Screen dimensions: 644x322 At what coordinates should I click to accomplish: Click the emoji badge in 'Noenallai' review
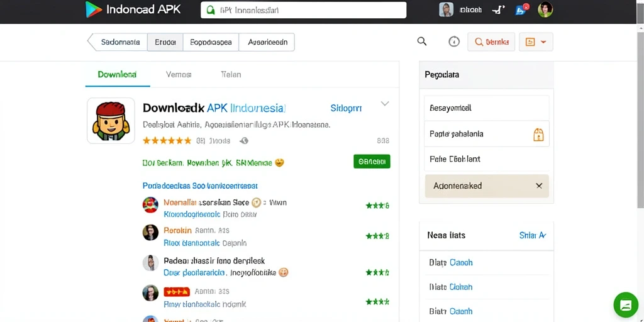(257, 203)
